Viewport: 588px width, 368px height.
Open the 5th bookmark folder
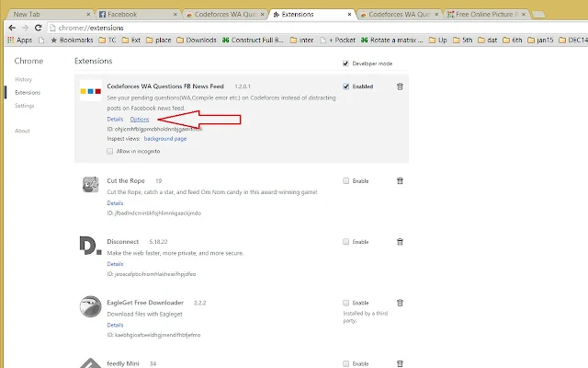pyautogui.click(x=463, y=40)
